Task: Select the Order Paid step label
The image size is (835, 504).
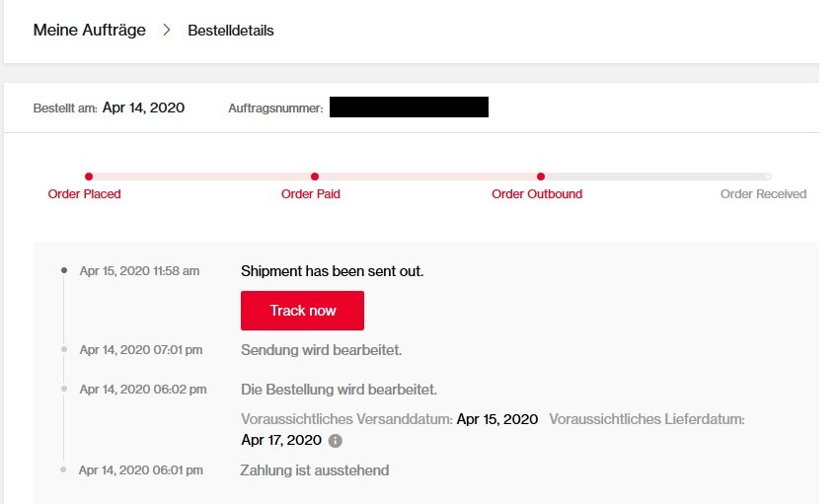Action: pos(311,193)
